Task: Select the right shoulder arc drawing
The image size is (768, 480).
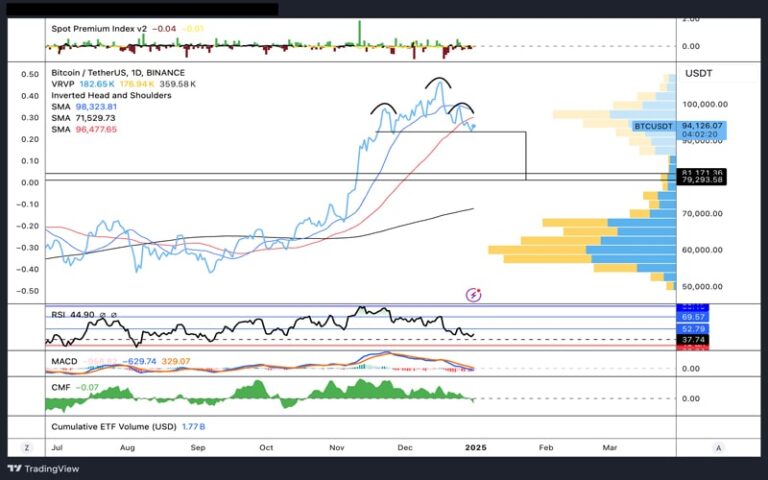Action: point(460,106)
